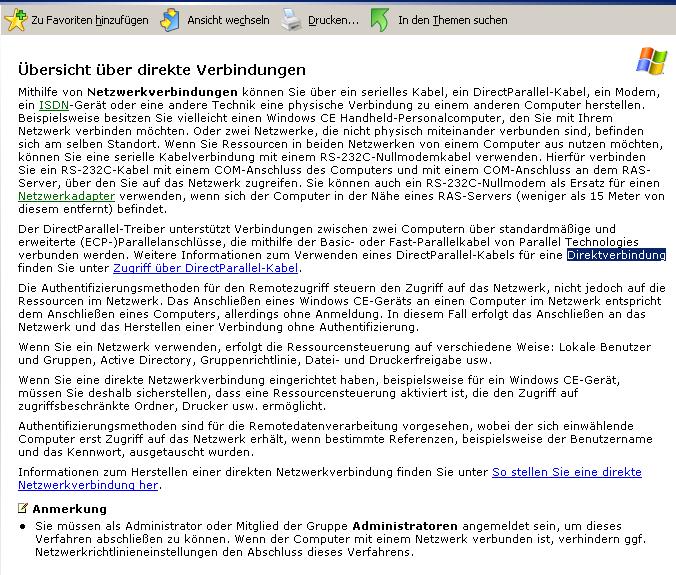676x575 pixels.
Task: Select Ansicht wechseln label
Action: [x=228, y=20]
